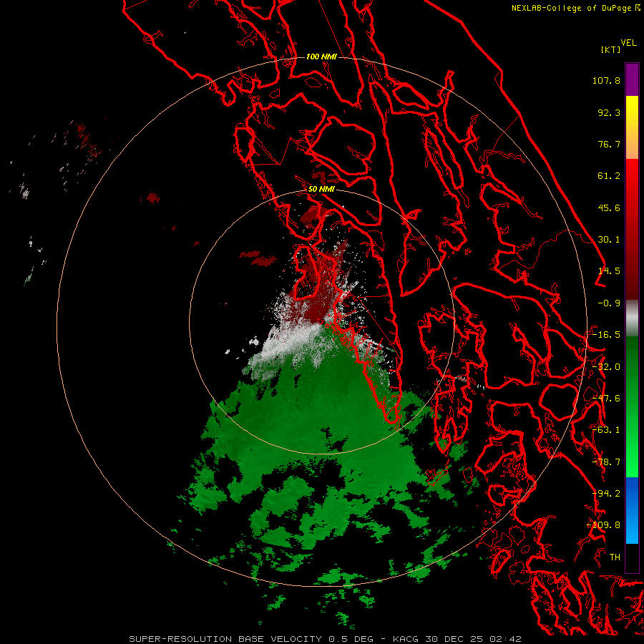Click the 14.5 legend value
This screenshot has height=644, width=644.
(609, 271)
